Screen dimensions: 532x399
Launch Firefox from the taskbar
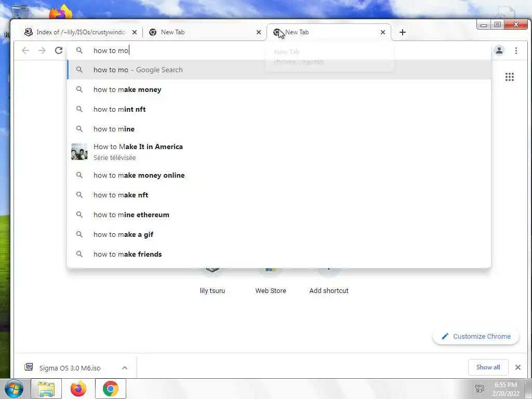point(78,389)
